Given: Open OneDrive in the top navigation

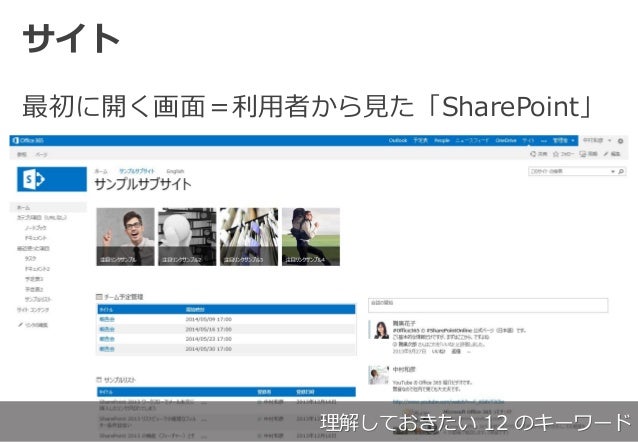Looking at the screenshot, I should 506,140.
